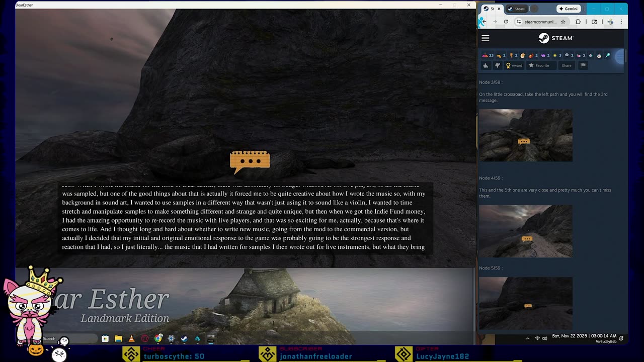The width and height of the screenshot is (644, 362).
Task: Click the yellow star award with count 3
Action: pos(556,55)
